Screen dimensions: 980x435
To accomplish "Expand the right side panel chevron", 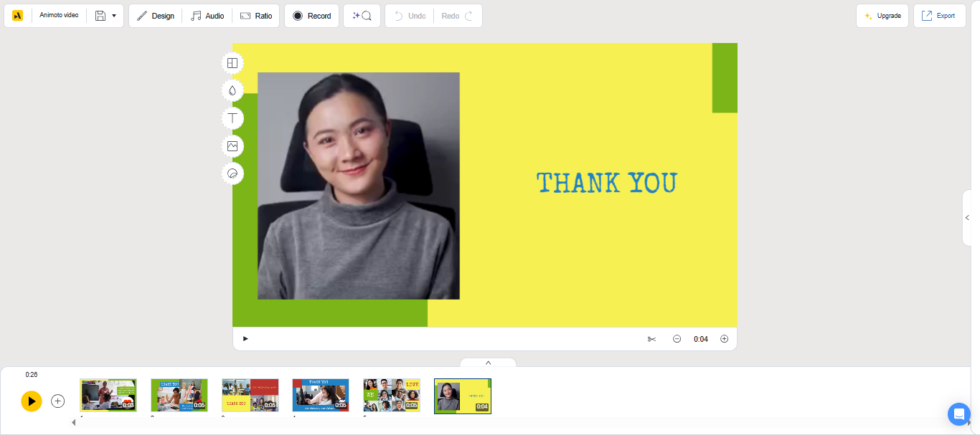I will [x=967, y=218].
